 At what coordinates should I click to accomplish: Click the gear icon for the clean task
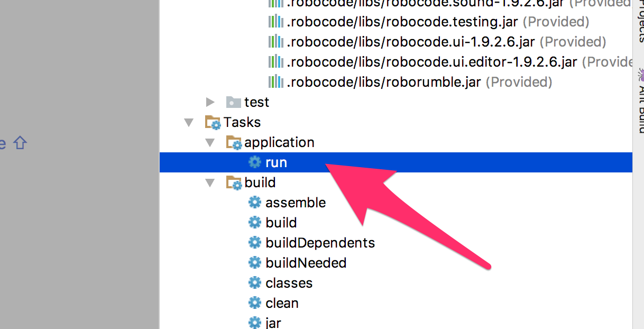(x=255, y=303)
